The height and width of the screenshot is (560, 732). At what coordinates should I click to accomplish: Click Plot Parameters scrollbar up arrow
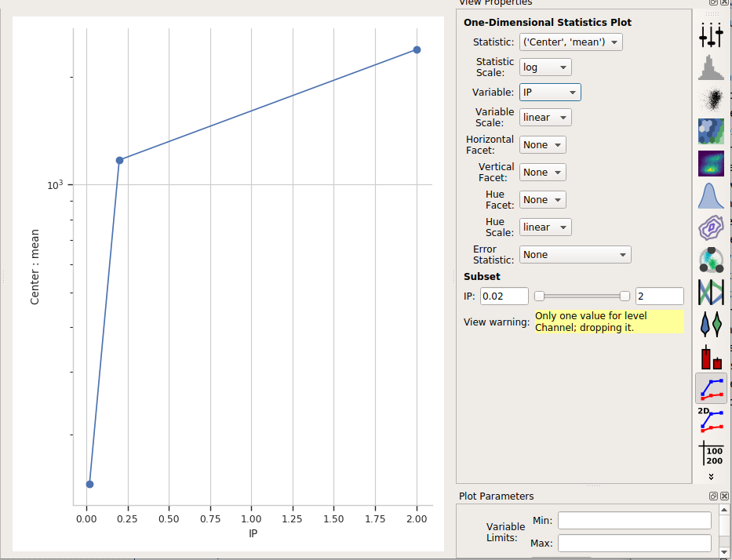tap(724, 509)
